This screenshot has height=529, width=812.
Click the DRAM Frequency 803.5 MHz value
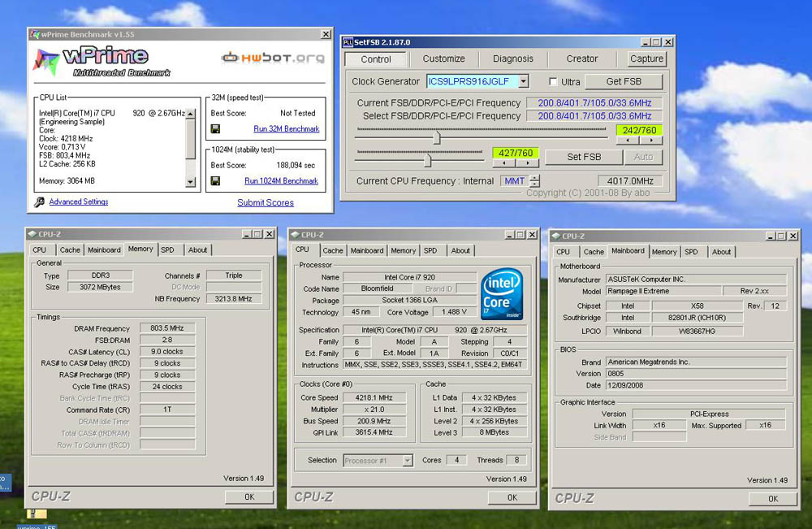pyautogui.click(x=167, y=328)
